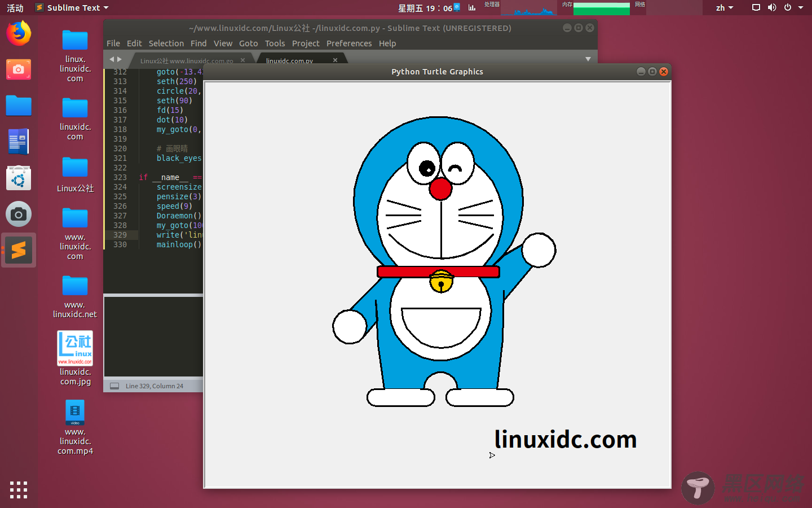Open the zh input method dropdown
812x508 pixels.
[725, 8]
